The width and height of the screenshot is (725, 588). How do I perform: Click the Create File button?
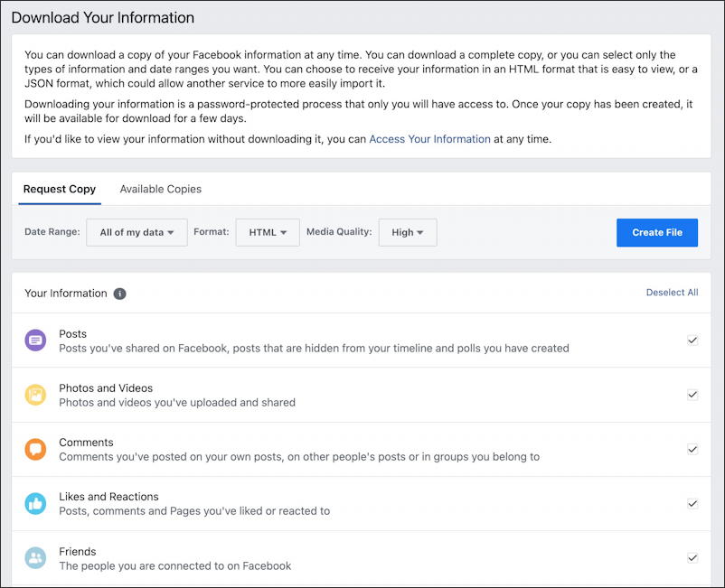[x=657, y=233]
